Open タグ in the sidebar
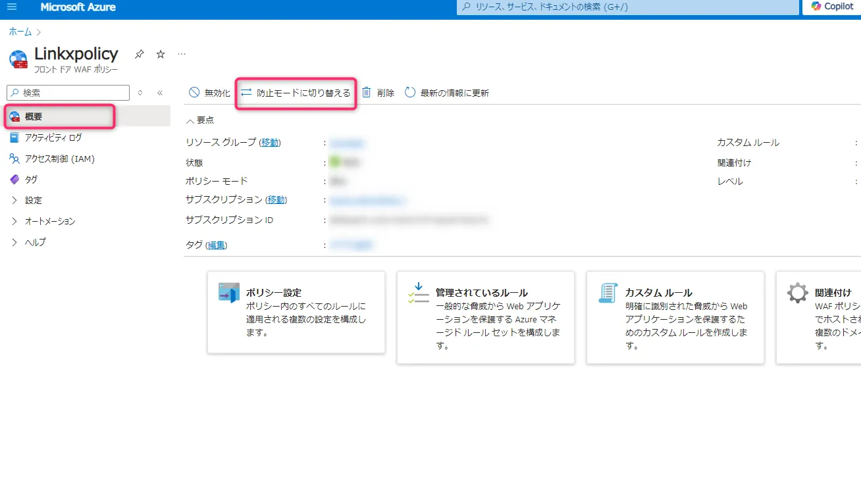The height and width of the screenshot is (504, 861). (x=31, y=180)
